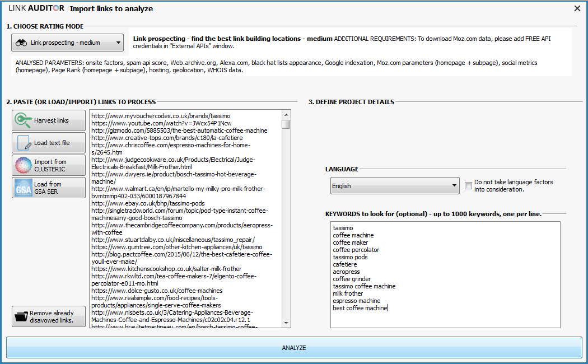Click the creative-tops.com la-cafetiere URL

167,138
